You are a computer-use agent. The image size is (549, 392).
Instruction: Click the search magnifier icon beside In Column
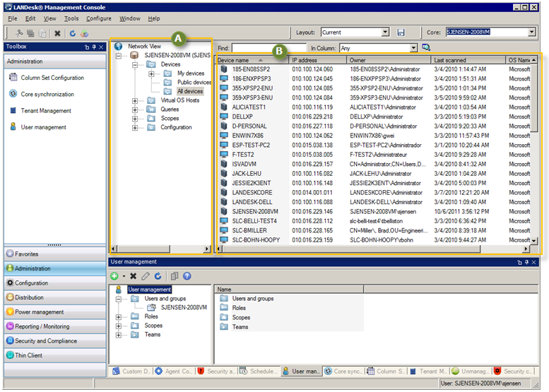coord(426,47)
